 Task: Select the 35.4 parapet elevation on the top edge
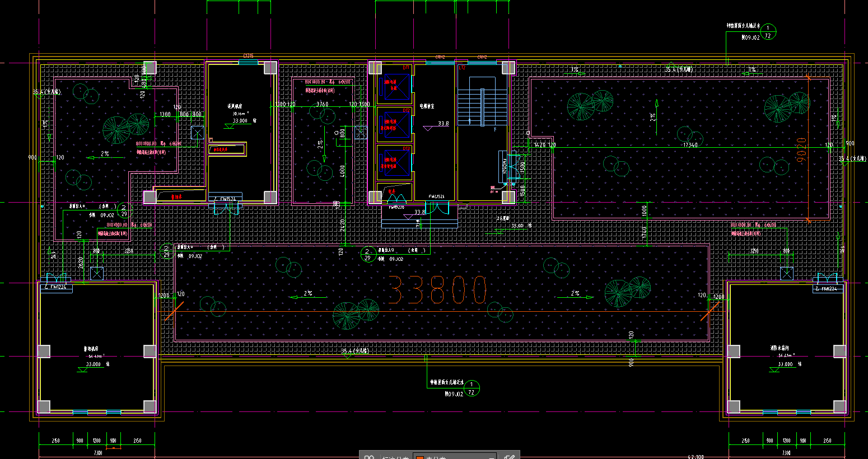click(679, 69)
